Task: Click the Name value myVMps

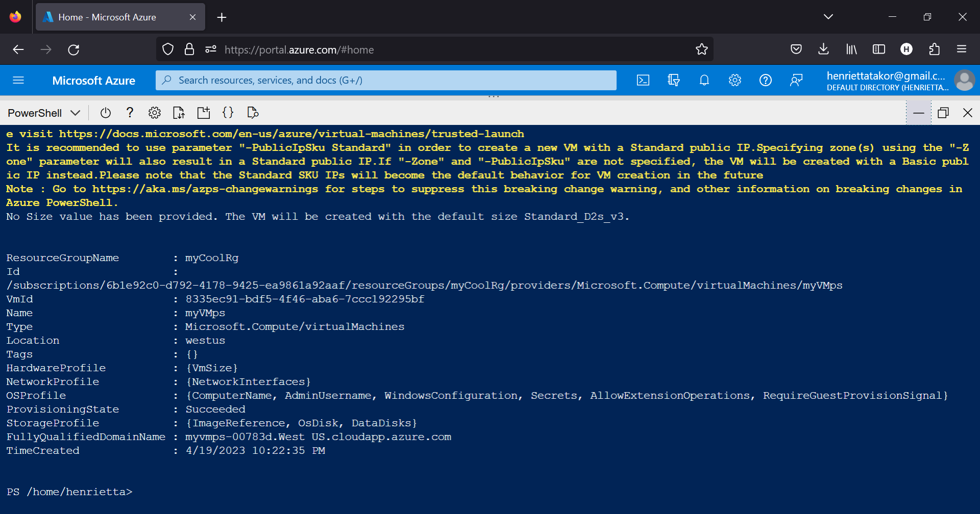Action: tap(205, 313)
